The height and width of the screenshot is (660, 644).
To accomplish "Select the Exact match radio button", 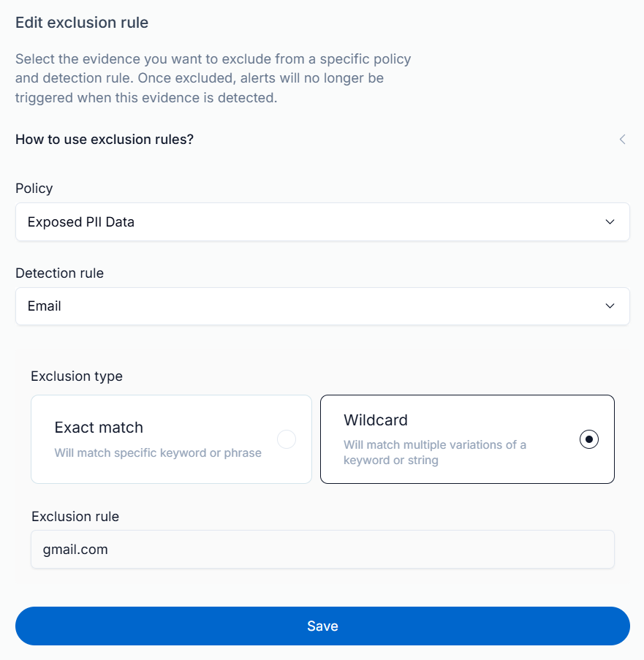I will click(287, 439).
